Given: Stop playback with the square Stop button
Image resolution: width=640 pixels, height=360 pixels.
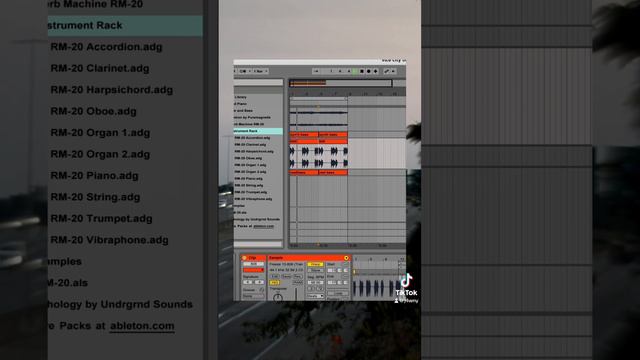Looking at the screenshot, I should pyautogui.click(x=362, y=71).
